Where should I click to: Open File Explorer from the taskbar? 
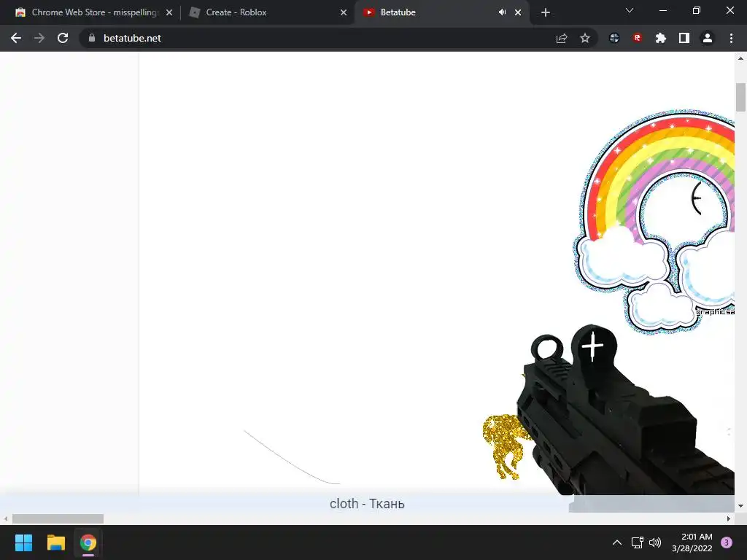pyautogui.click(x=55, y=542)
